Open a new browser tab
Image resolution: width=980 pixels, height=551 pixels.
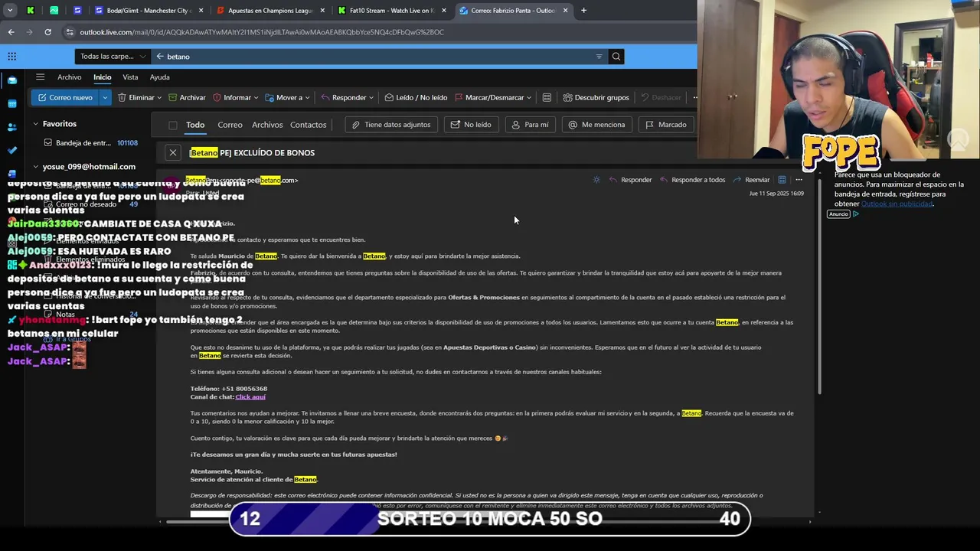pyautogui.click(x=583, y=11)
